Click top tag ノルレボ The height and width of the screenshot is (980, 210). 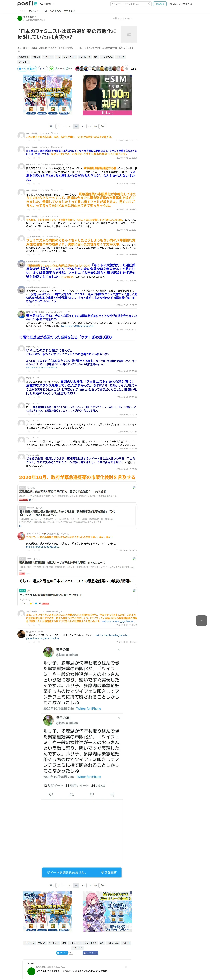(x=120, y=57)
